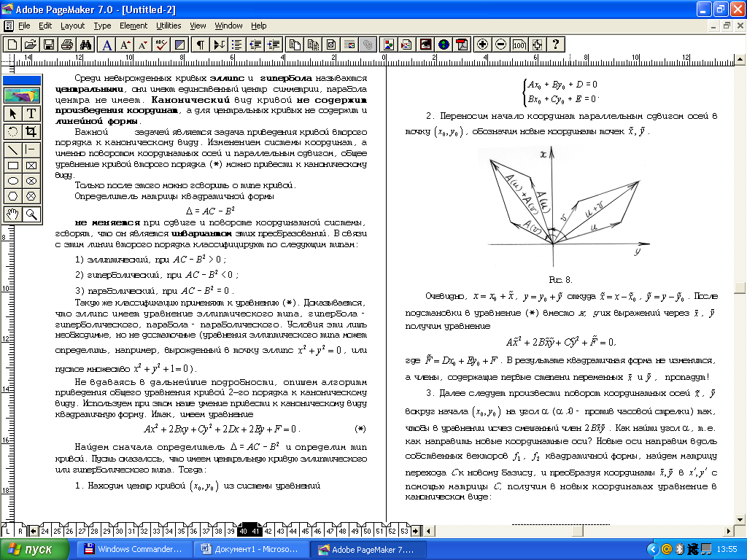Click the Photoshop eye toolbar icon
Screen dimensions: 747x560
click(x=425, y=44)
